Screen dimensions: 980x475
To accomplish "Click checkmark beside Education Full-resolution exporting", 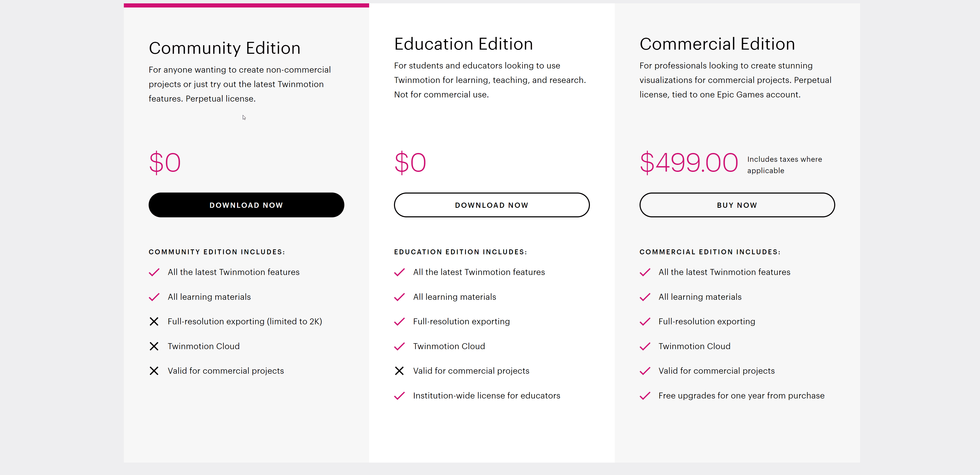I will pos(399,322).
